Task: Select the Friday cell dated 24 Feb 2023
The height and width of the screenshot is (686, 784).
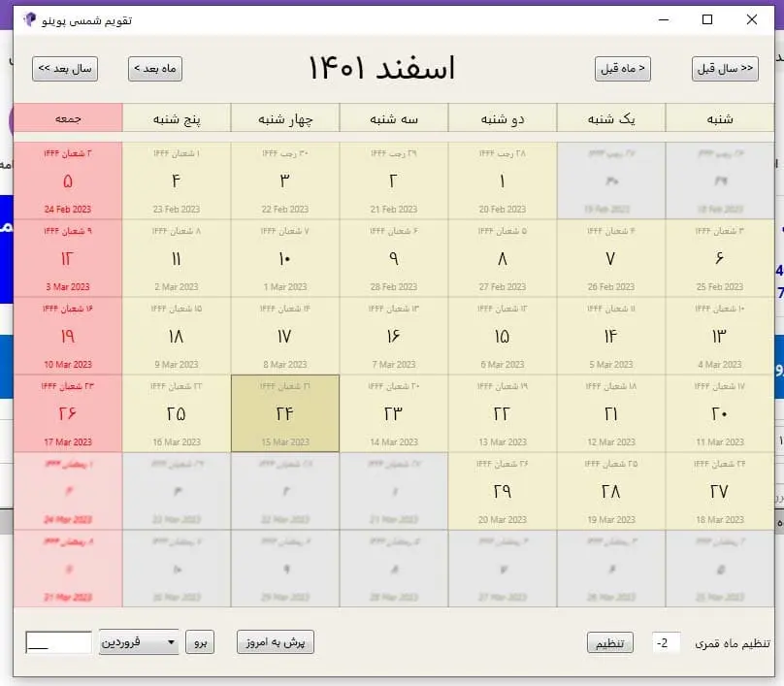Action: coord(68,180)
